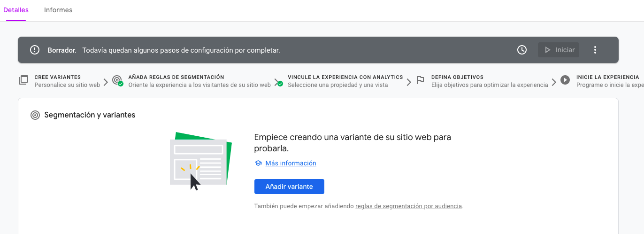Select the Inicie la experiencia step label

[x=607, y=77]
